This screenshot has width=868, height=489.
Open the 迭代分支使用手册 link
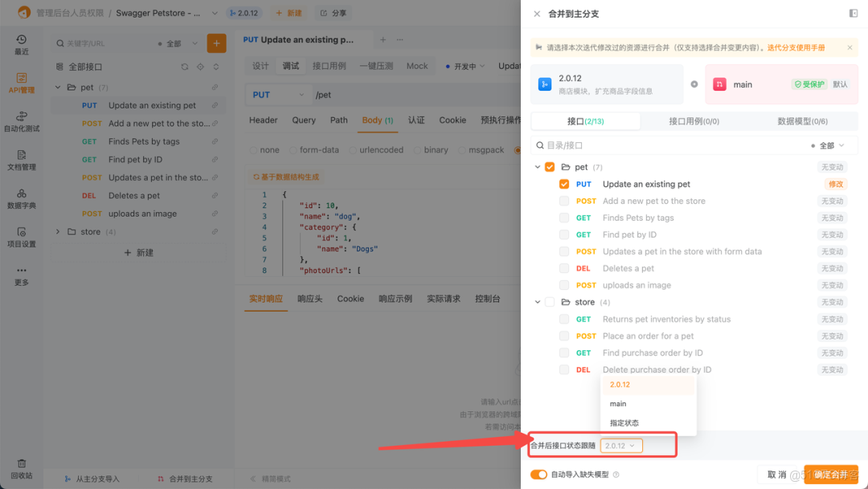(x=797, y=47)
